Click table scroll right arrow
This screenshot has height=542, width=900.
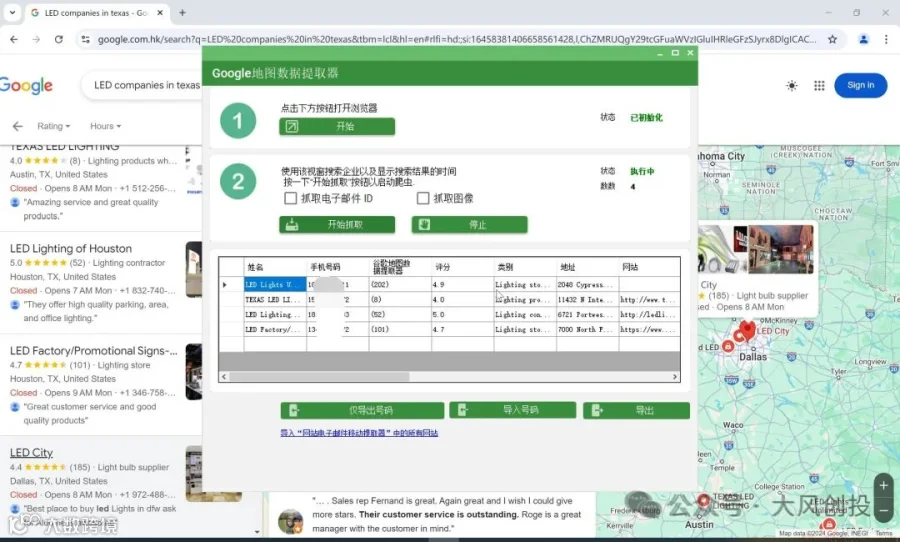point(675,377)
